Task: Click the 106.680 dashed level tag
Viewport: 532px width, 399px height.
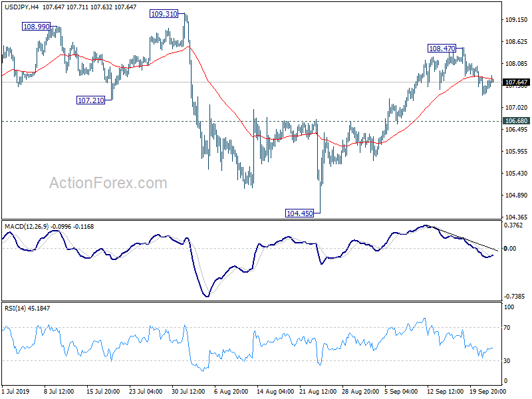Action: point(516,121)
